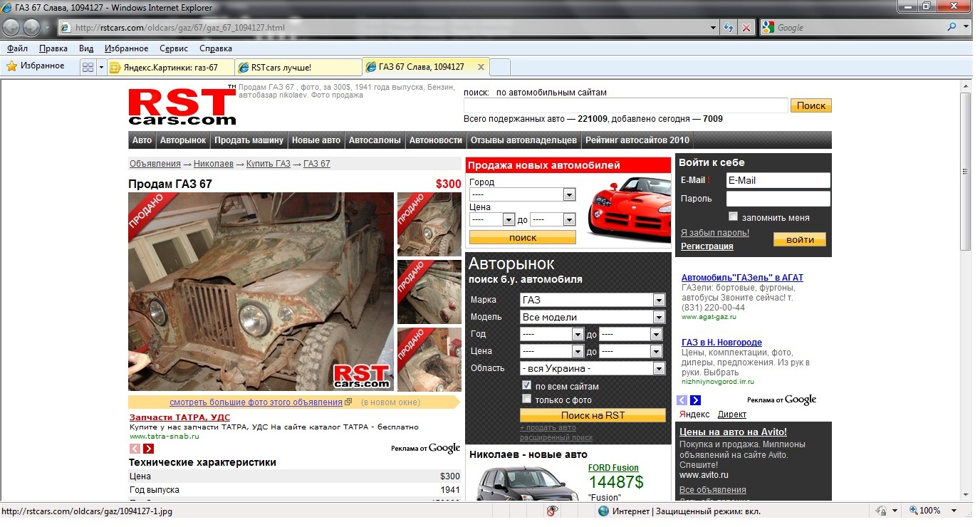Open the Quick Tabs grid icon
980x527 pixels.
click(88, 67)
